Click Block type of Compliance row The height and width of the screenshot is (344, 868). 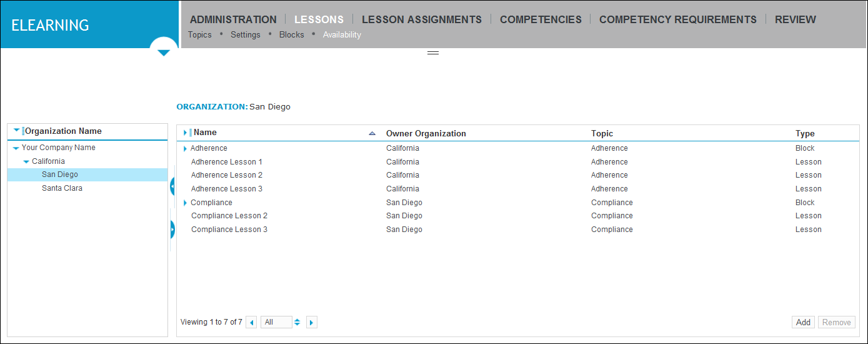[805, 203]
